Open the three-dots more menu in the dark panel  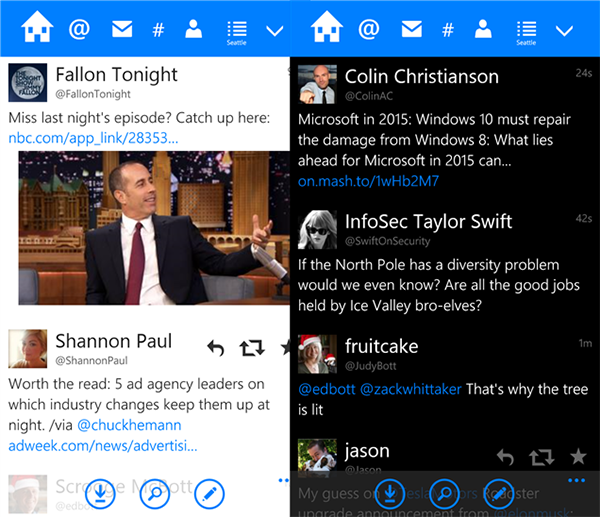coord(576,480)
